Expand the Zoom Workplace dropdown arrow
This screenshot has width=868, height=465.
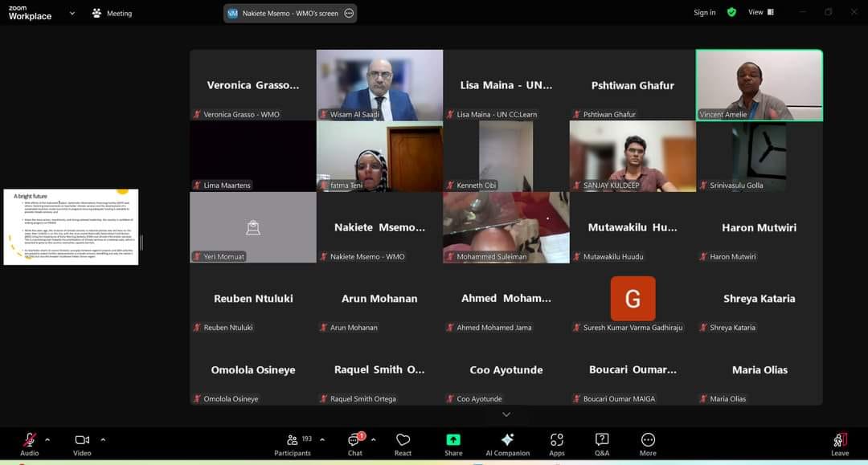click(x=72, y=13)
